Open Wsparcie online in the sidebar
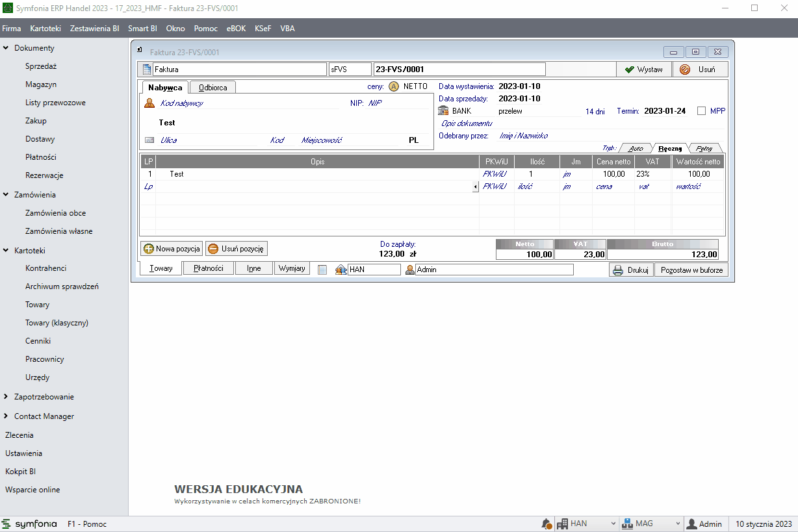The height and width of the screenshot is (532, 798). click(32, 490)
